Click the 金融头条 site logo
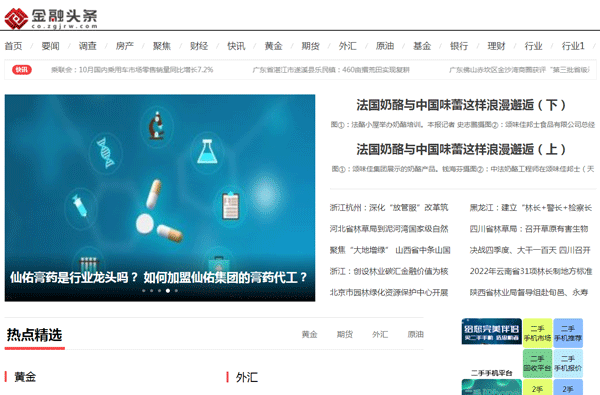This screenshot has width=600, height=395. pyautogui.click(x=51, y=18)
